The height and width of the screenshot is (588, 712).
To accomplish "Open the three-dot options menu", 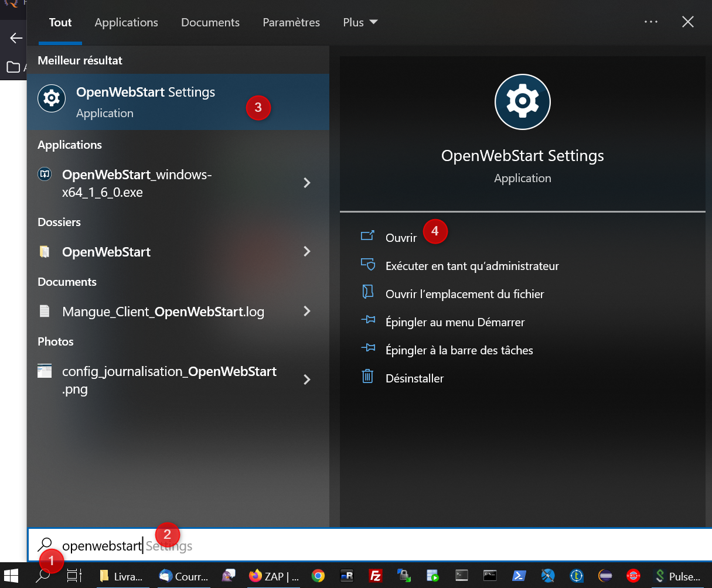I will pos(650,22).
